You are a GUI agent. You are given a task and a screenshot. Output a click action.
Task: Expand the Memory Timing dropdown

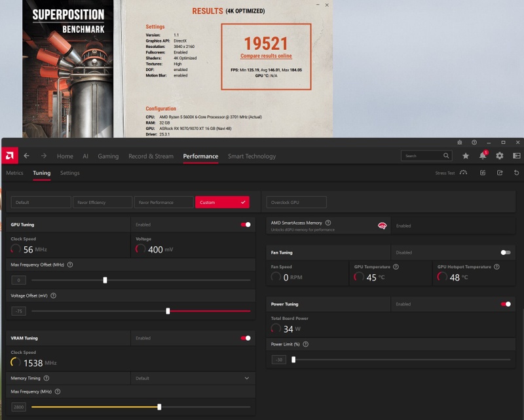[246, 378]
